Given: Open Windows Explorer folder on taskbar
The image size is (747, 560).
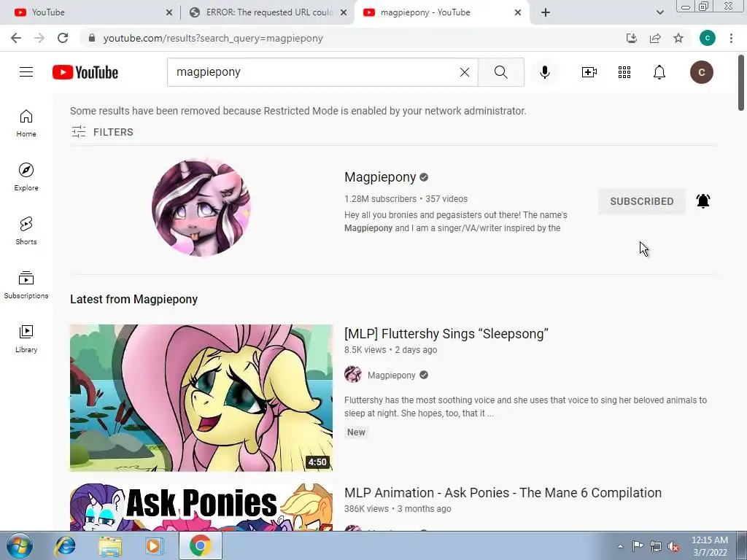Looking at the screenshot, I should coord(110,545).
